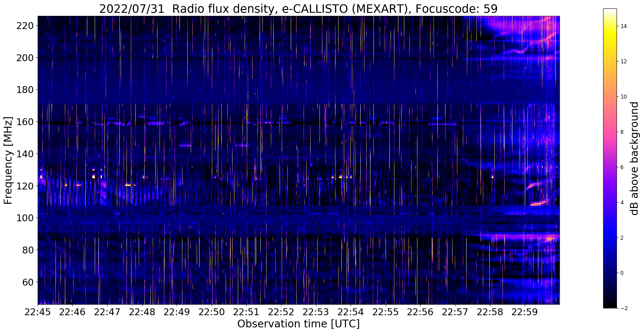Click the 140 frequency tick label
The image size is (644, 333).
coord(26,154)
